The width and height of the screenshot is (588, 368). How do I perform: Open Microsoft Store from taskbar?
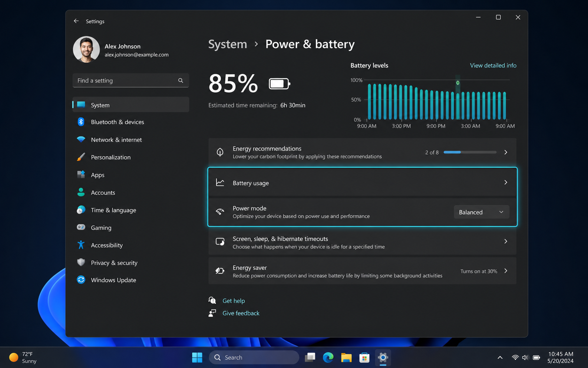click(364, 357)
